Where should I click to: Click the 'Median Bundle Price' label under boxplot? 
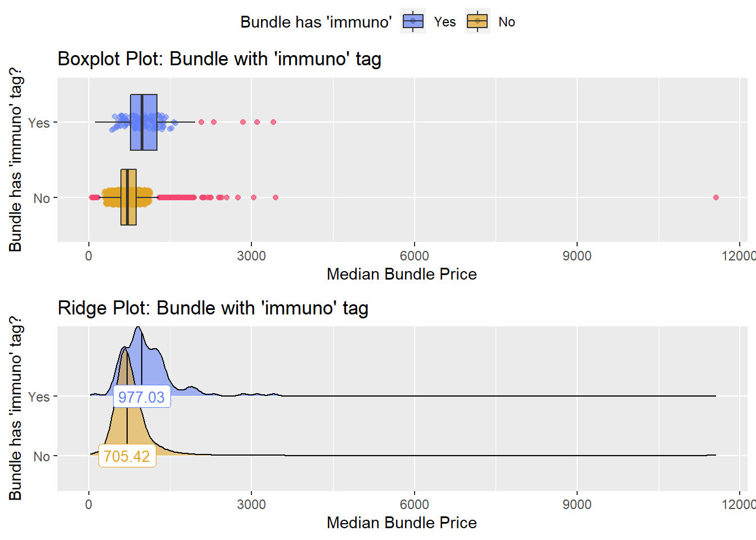(x=402, y=274)
